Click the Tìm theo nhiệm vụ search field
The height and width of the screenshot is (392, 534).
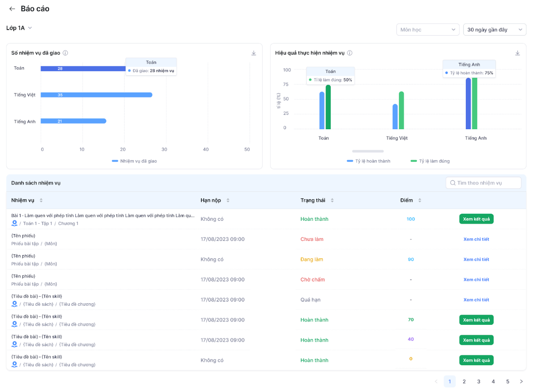pyautogui.click(x=483, y=183)
